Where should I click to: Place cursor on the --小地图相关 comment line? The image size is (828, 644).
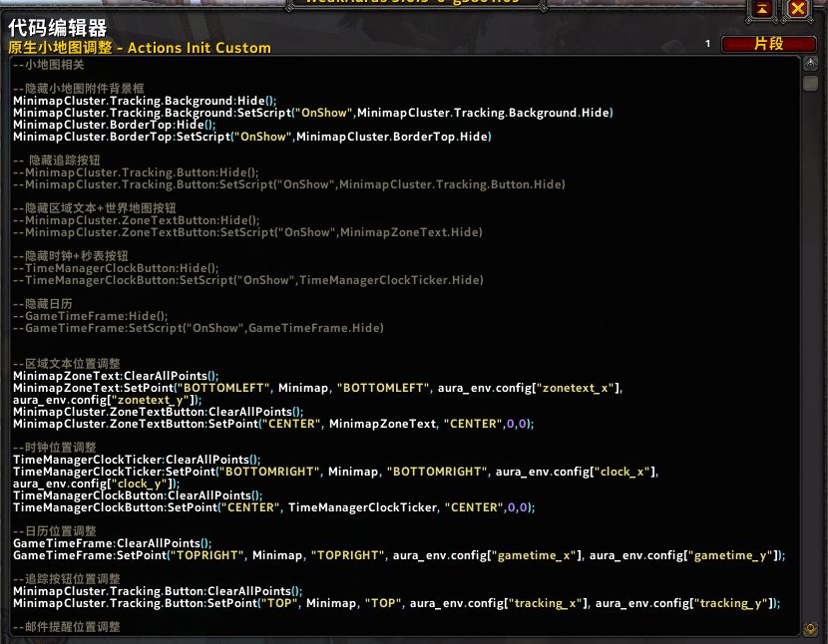point(49,65)
